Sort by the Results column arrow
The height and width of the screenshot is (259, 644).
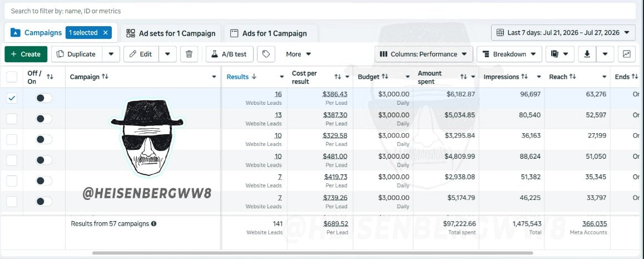[254, 77]
